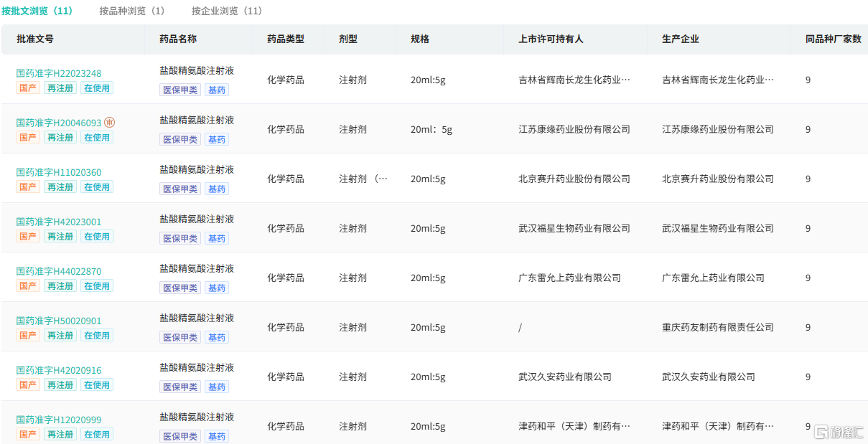Image resolution: width=868 pixels, height=444 pixels.
Task: Click manufacturer 重庆药友制药有限责任公司
Action: click(x=718, y=328)
